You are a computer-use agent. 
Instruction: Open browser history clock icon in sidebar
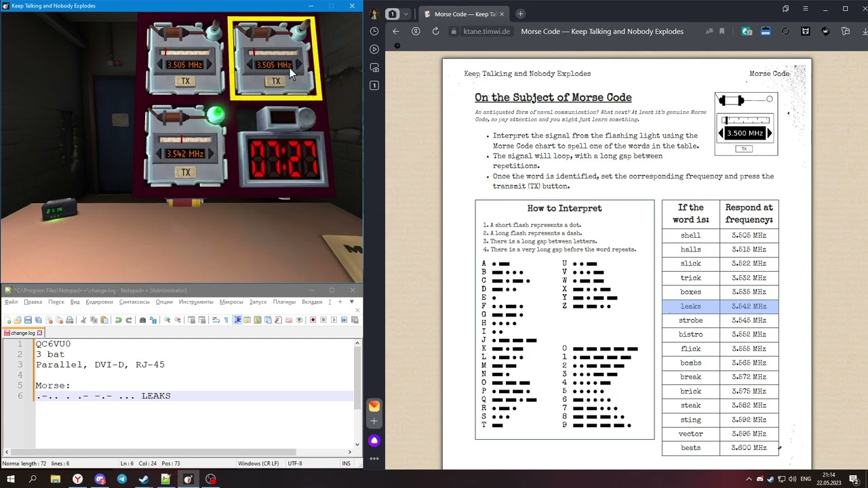(374, 31)
